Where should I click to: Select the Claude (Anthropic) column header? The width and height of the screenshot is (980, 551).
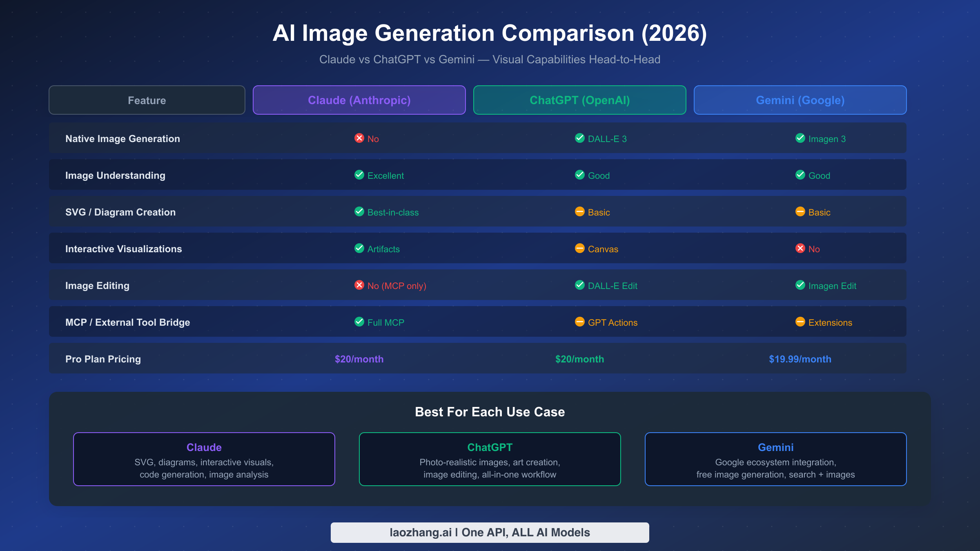[x=359, y=100]
